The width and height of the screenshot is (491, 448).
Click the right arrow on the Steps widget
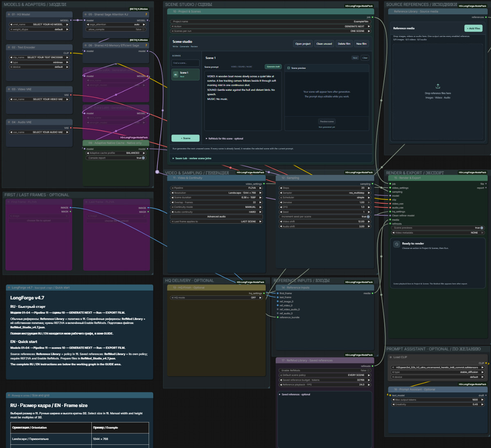(x=369, y=188)
